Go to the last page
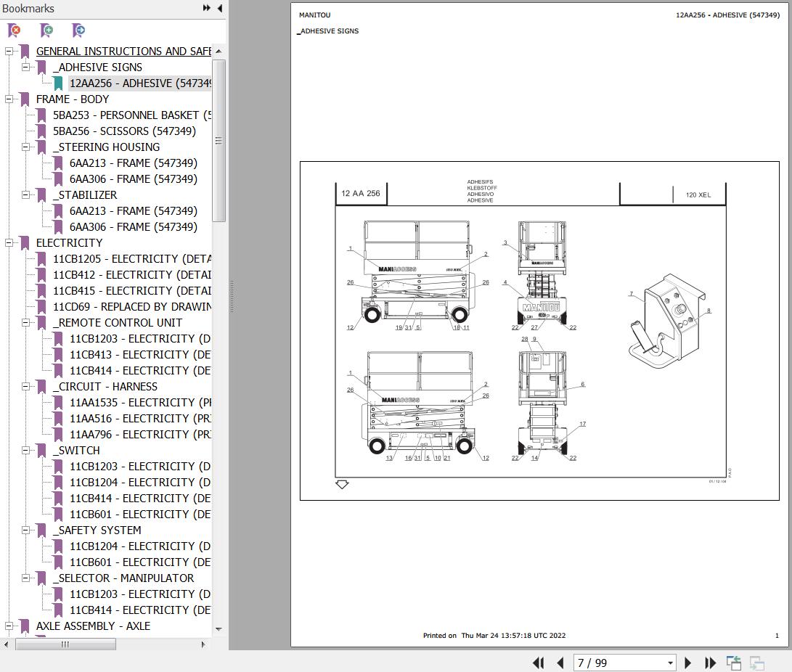The image size is (792, 672). point(710,663)
